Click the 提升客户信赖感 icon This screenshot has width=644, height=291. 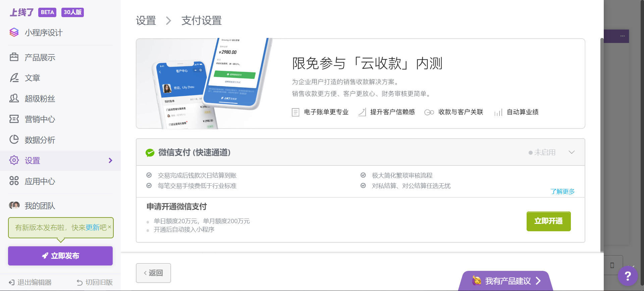point(362,112)
